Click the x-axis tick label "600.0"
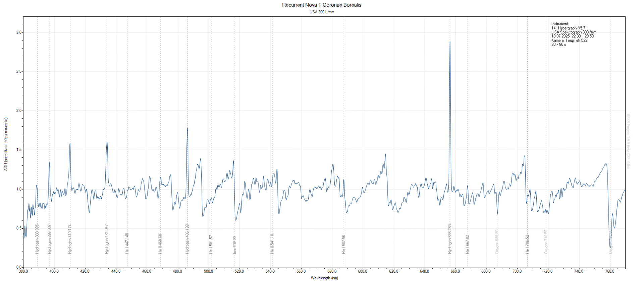The height and width of the screenshot is (284, 644). coord(363,271)
